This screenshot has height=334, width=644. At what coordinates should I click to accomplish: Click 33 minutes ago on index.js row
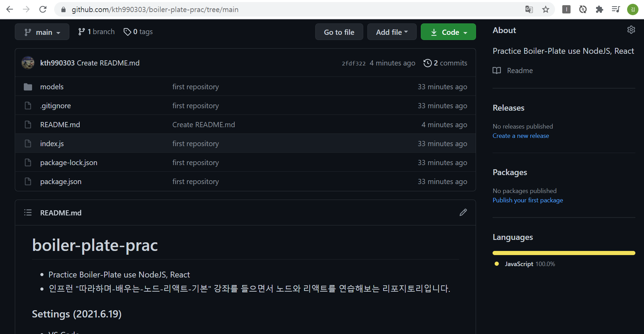tap(442, 144)
